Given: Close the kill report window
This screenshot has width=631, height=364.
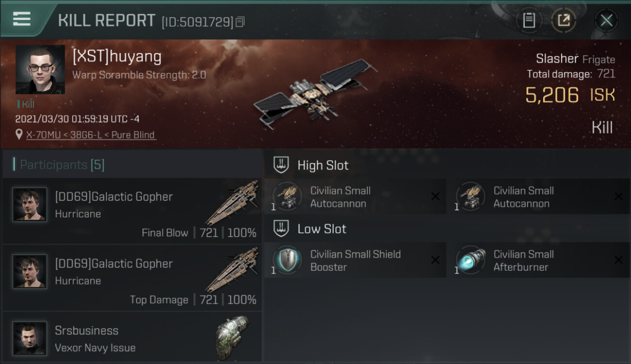Looking at the screenshot, I should 606,20.
